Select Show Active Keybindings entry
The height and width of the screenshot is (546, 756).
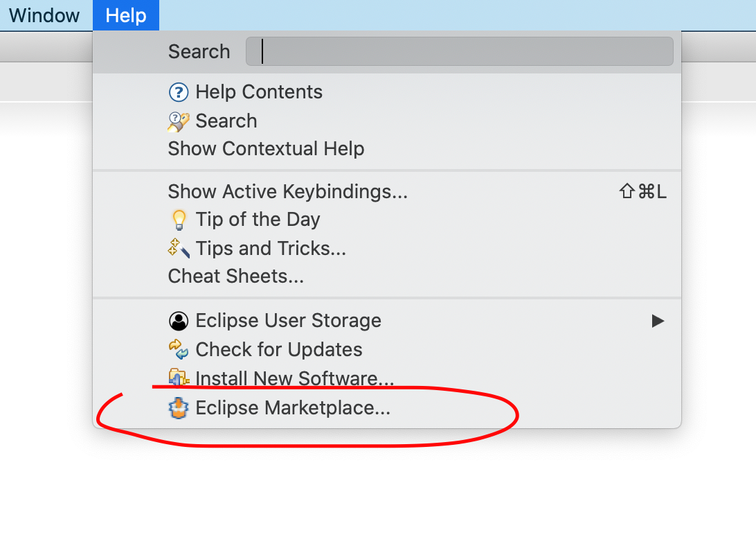click(387, 192)
